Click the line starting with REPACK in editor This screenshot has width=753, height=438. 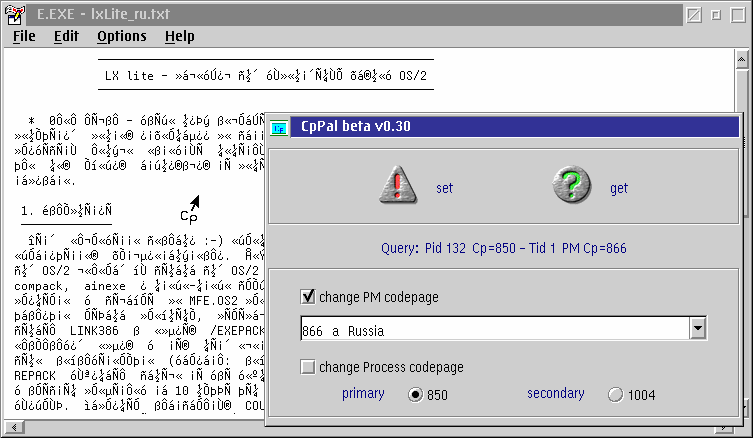139,375
